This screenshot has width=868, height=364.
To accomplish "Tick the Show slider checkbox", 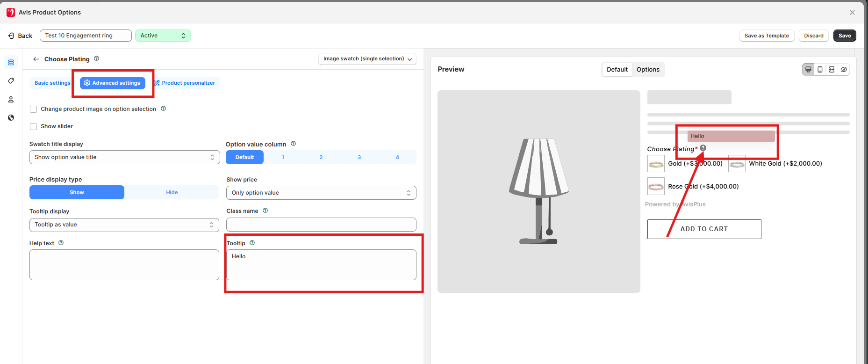I will pos(34,126).
